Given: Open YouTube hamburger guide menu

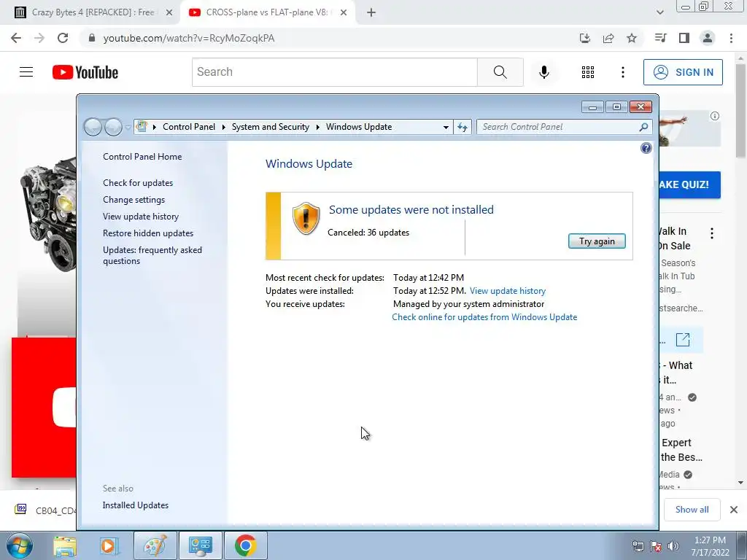Looking at the screenshot, I should click(x=26, y=72).
